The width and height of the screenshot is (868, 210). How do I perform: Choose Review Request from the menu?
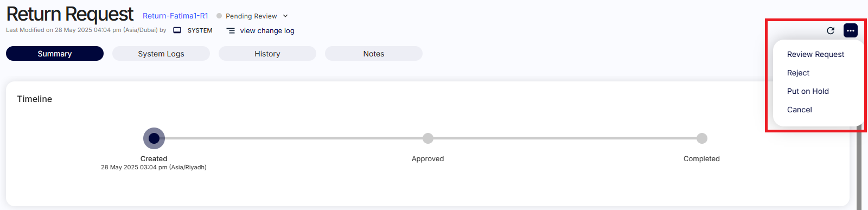(x=815, y=54)
